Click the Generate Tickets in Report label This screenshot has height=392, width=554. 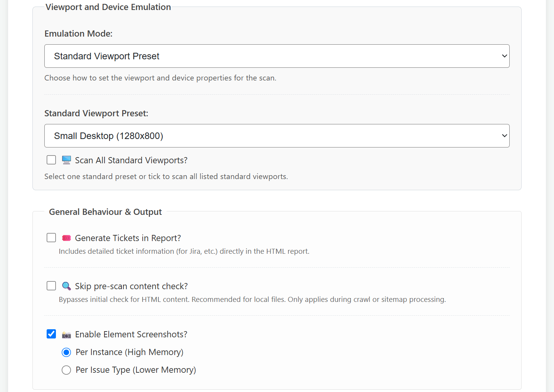[x=128, y=238]
